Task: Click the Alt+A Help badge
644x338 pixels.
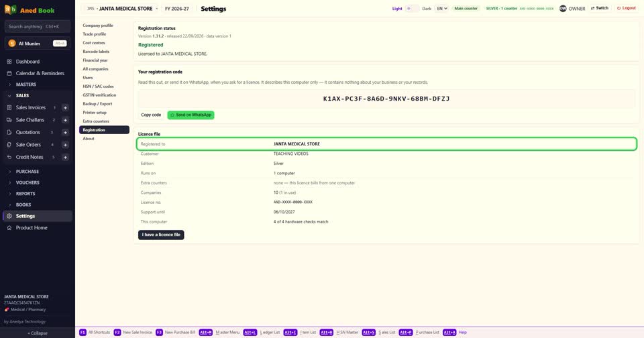Action: [x=449, y=332]
